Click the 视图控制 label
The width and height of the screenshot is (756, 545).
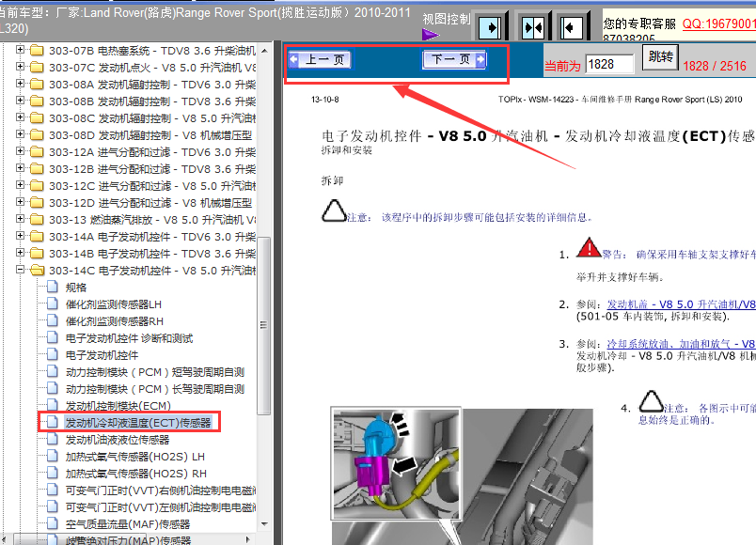click(446, 20)
